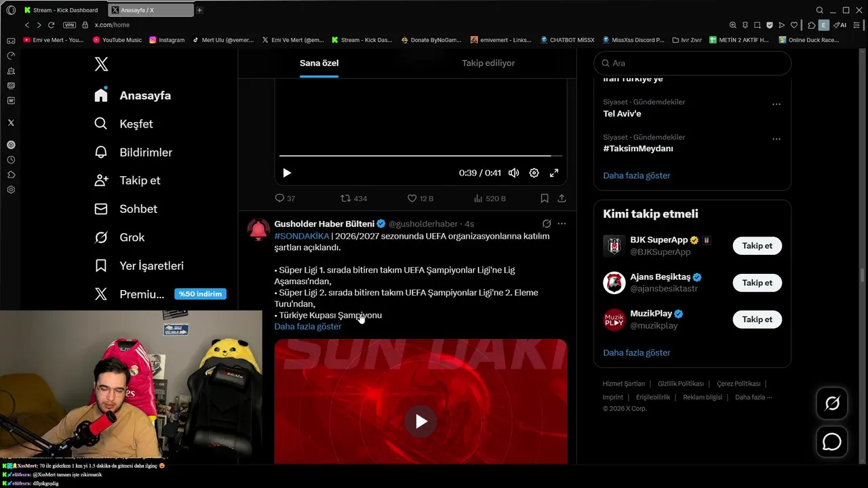This screenshot has width=868, height=488.
Task: Open the floating chat messages button
Action: click(832, 442)
